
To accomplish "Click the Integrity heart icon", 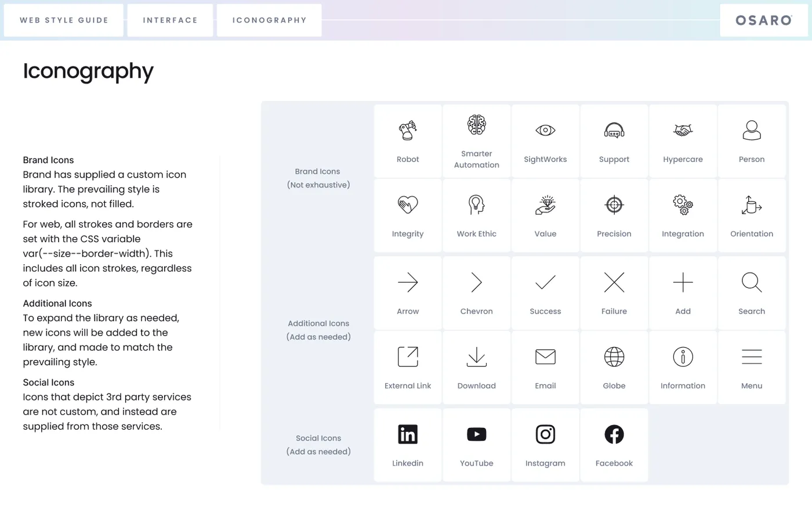I will point(408,205).
